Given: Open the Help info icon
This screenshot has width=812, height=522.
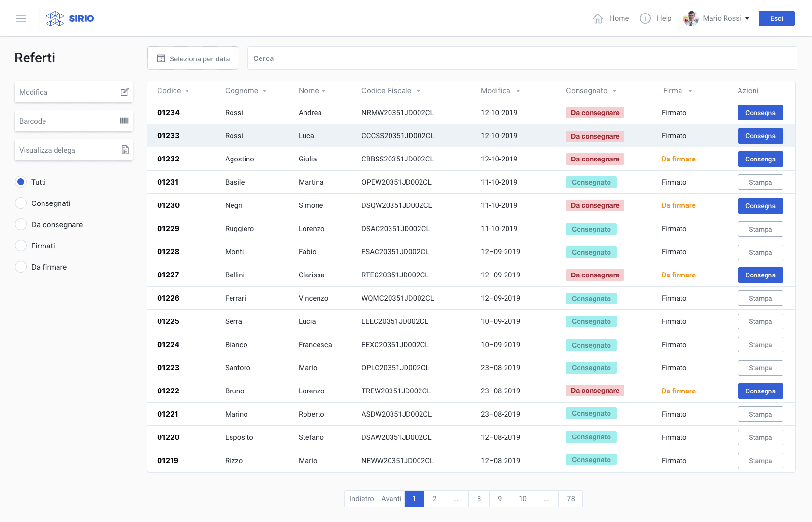Looking at the screenshot, I should [x=645, y=18].
